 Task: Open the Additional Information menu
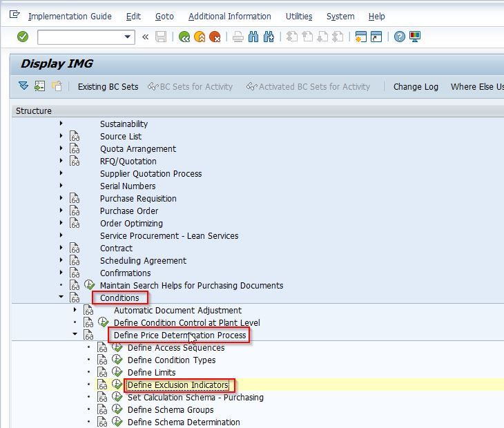[229, 16]
